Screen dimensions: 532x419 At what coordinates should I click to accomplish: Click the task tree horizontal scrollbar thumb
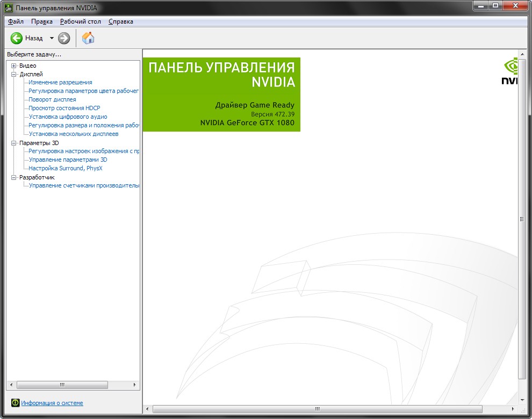[62, 385]
